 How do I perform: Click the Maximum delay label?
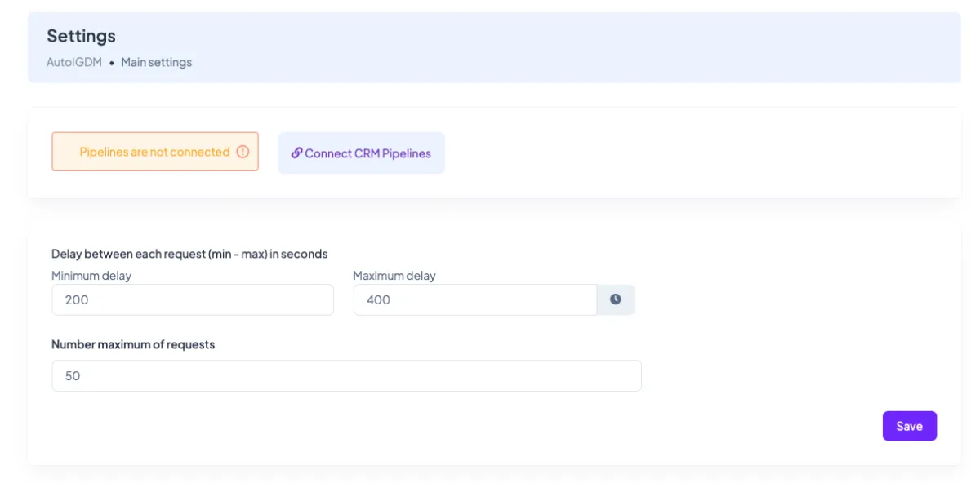click(x=394, y=276)
